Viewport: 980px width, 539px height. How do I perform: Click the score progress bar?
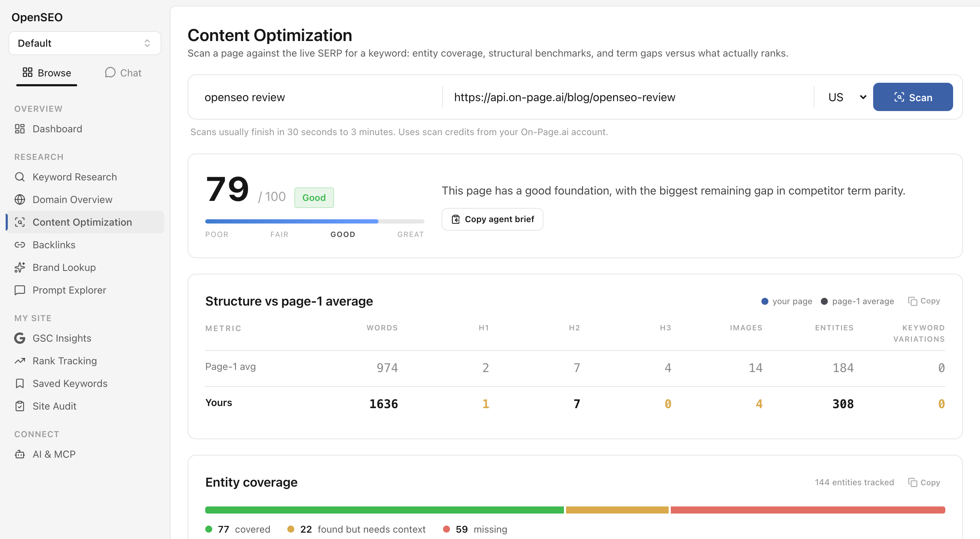(315, 221)
